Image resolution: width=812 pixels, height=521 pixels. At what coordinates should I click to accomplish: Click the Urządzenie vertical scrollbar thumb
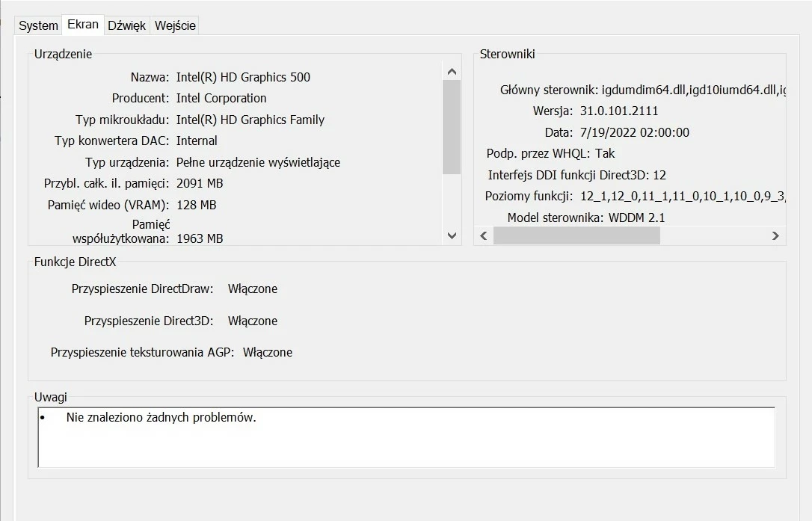(452, 126)
